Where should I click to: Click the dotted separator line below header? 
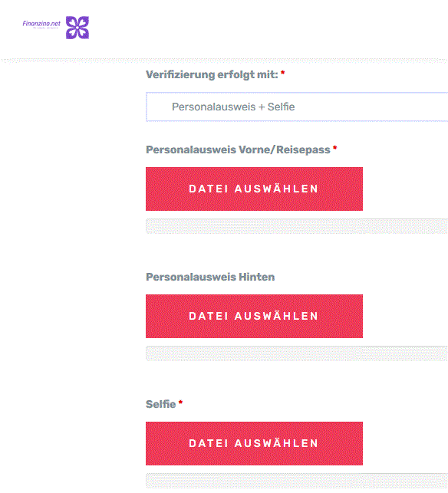point(224,61)
